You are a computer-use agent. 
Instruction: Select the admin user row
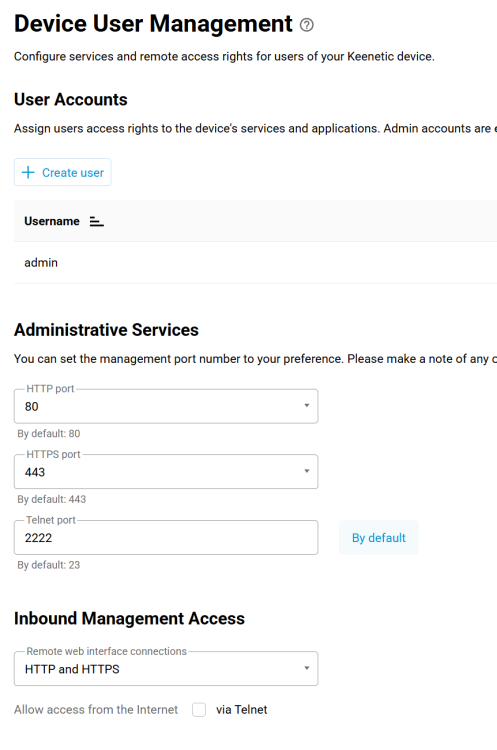click(x=255, y=263)
